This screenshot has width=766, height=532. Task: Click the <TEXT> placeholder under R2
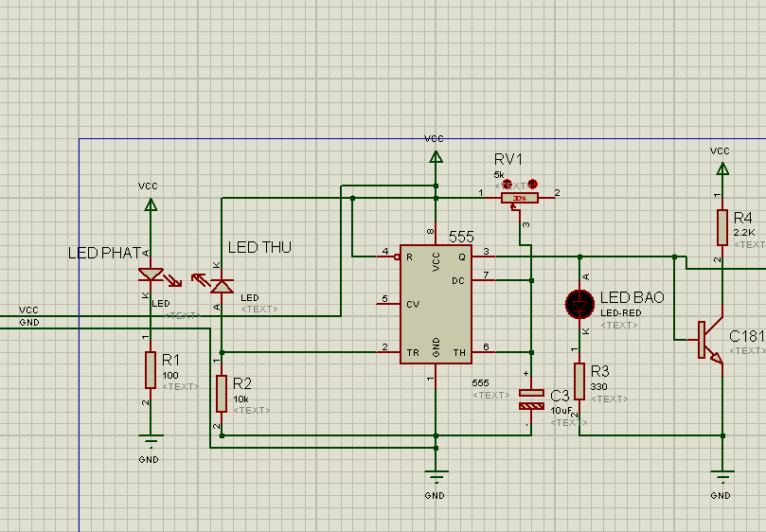pyautogui.click(x=252, y=410)
